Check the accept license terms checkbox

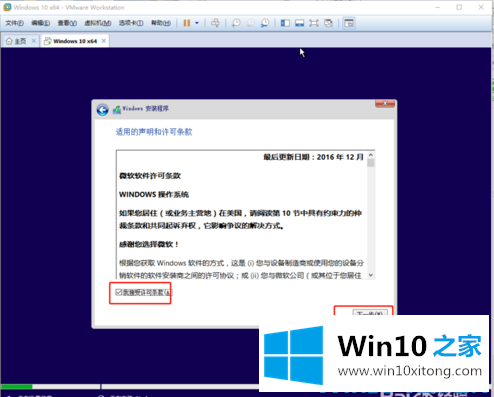119,292
